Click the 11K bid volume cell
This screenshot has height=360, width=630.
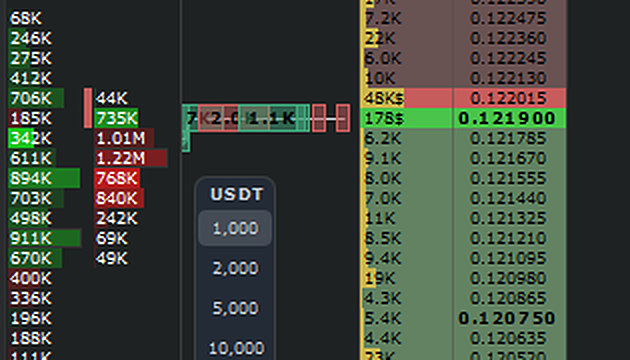[x=407, y=218]
